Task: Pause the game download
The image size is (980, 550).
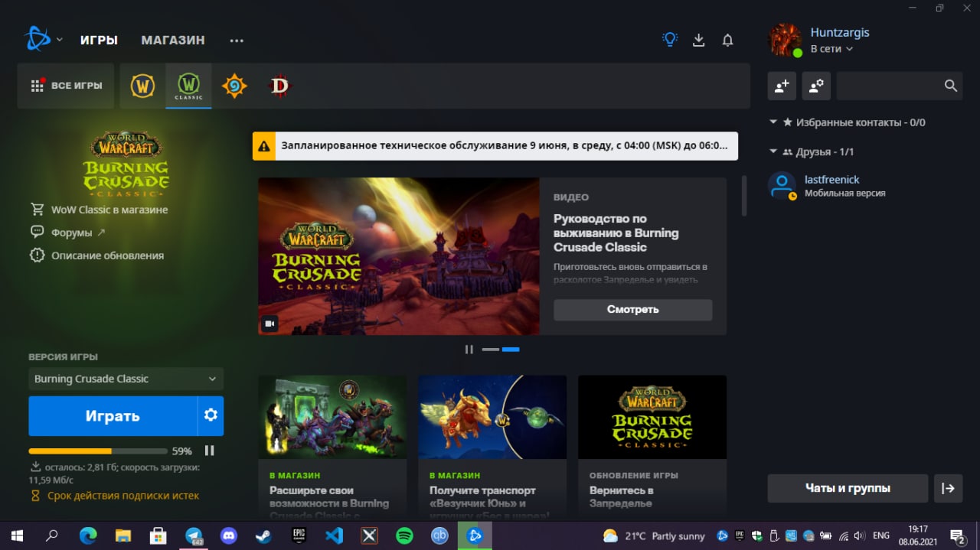Action: 210,451
